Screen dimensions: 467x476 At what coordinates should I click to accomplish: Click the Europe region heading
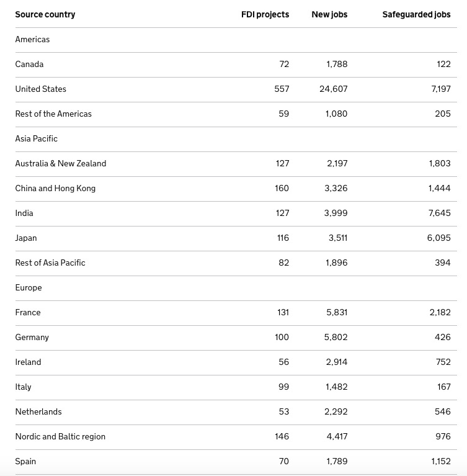pos(29,288)
